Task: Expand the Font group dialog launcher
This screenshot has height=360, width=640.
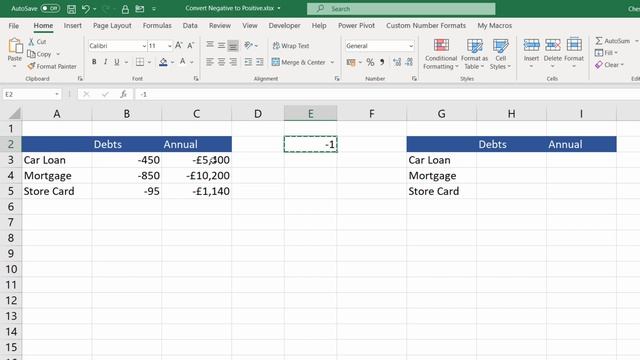Action: tap(196, 78)
